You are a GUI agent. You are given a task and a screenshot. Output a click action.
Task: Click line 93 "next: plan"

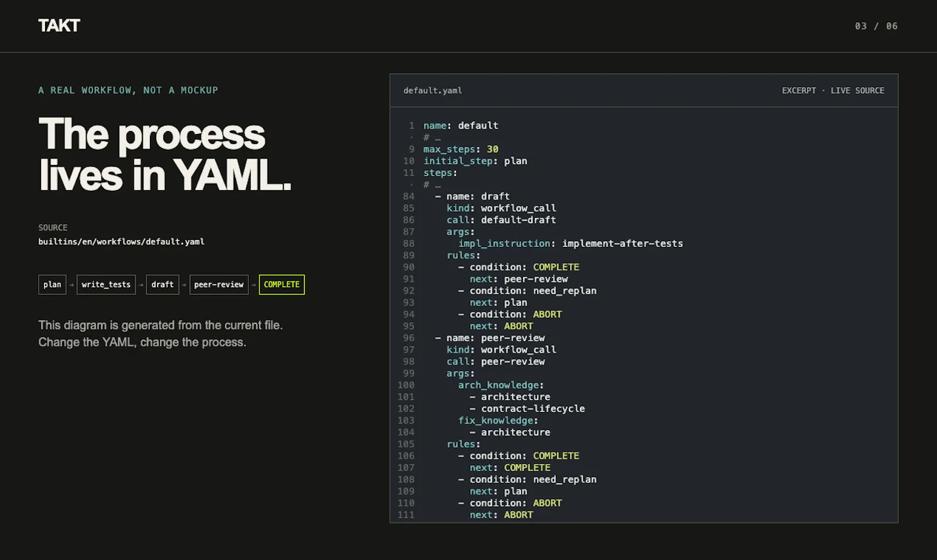(498, 303)
